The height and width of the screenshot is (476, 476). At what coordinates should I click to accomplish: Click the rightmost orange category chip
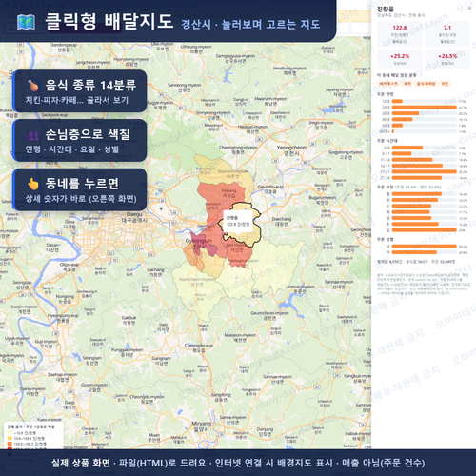(445, 84)
